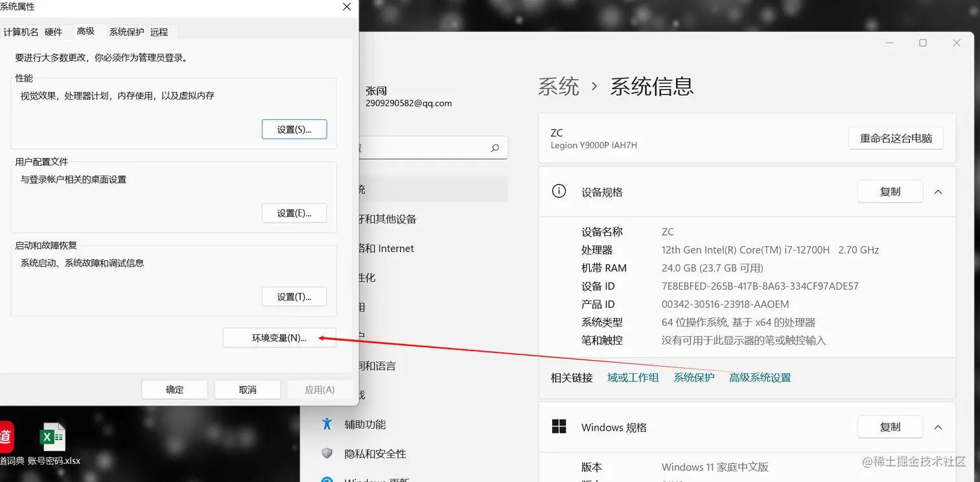Viewport: 980px width, 482px height.
Task: Collapse the 设备规格 section chevron
Action: (938, 192)
